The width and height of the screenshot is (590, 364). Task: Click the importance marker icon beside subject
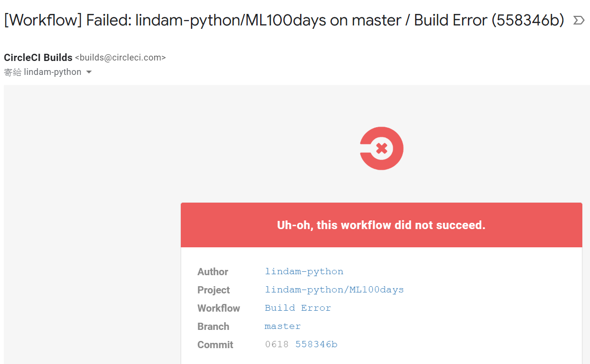click(x=579, y=20)
